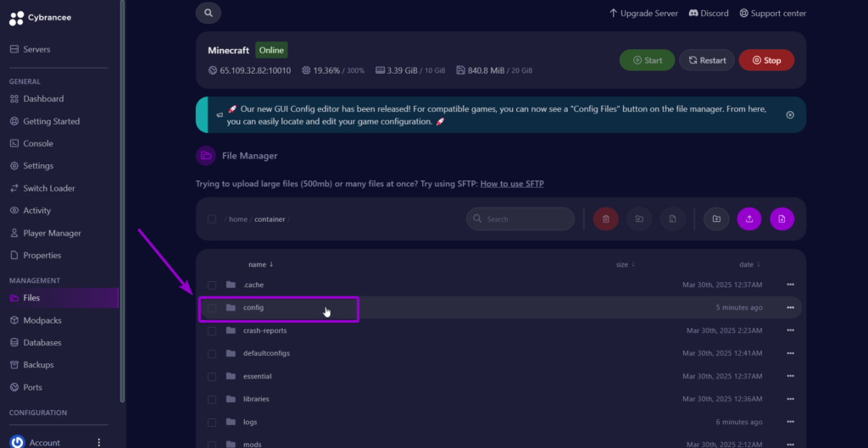Tick the checkbox for crash-reports folder
This screenshot has width=868, height=448.
[211, 331]
